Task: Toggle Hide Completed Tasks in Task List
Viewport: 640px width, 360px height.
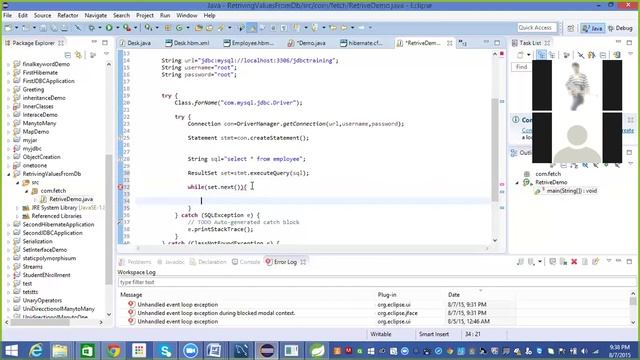Action: tap(580, 55)
